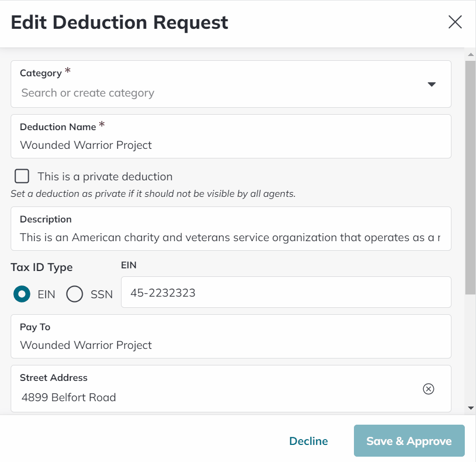
Task: Click the scrollbar up arrow
Action: (x=471, y=54)
